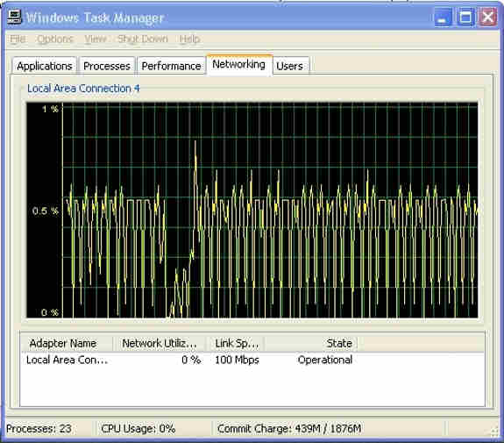Image resolution: width=504 pixels, height=443 pixels.
Task: Click the Commit Charge status entry
Action: (x=289, y=428)
